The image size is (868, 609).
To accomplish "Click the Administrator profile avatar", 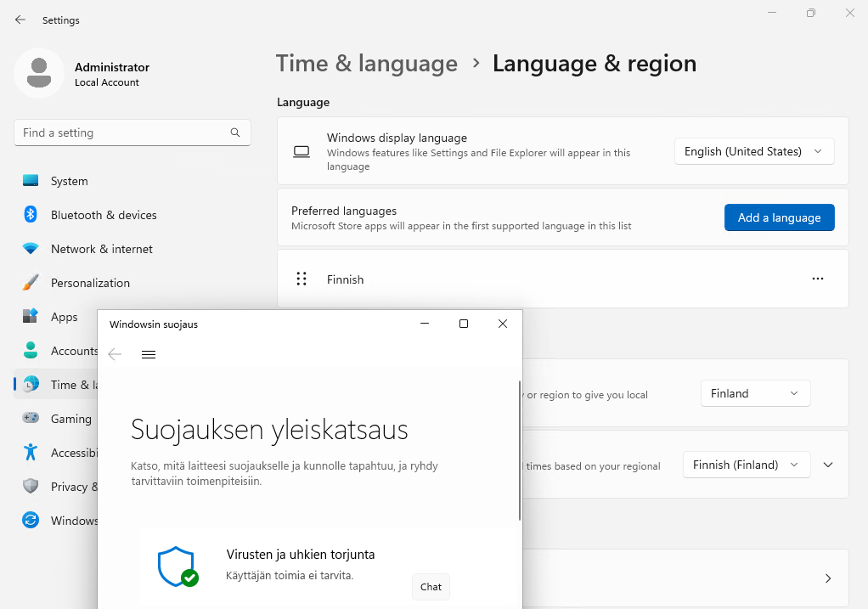I will pos(39,73).
